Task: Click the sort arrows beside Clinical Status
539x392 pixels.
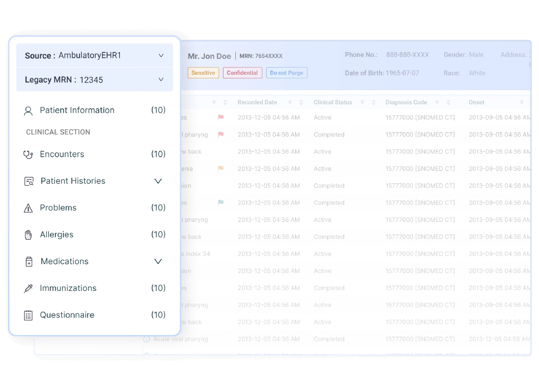Action: click(373, 102)
